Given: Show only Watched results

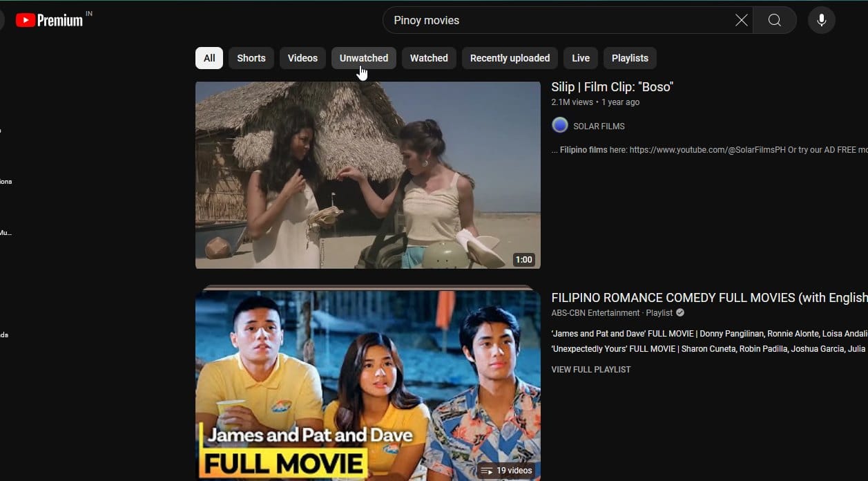Looking at the screenshot, I should pyautogui.click(x=429, y=58).
